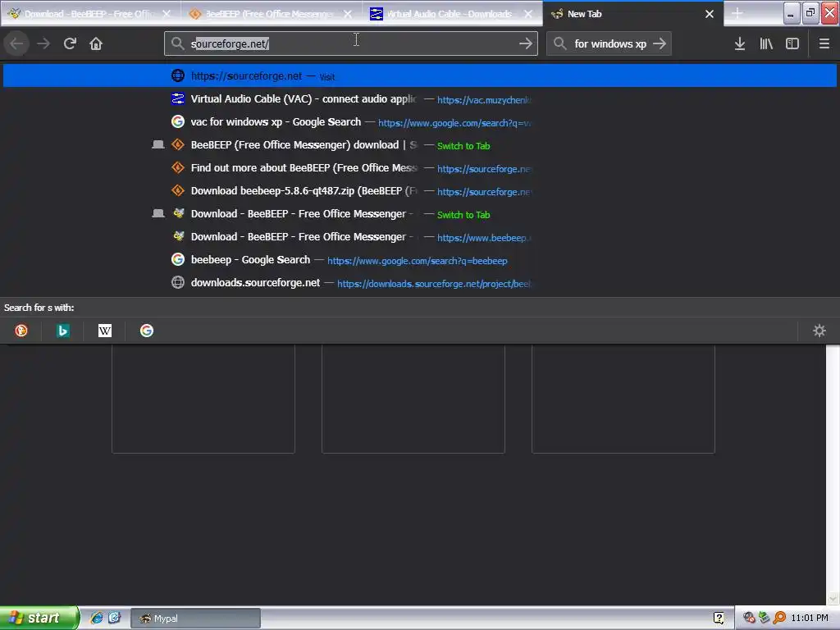Screen dimensions: 840x630
Task: Open a new tab with plus button
Action: [x=737, y=13]
